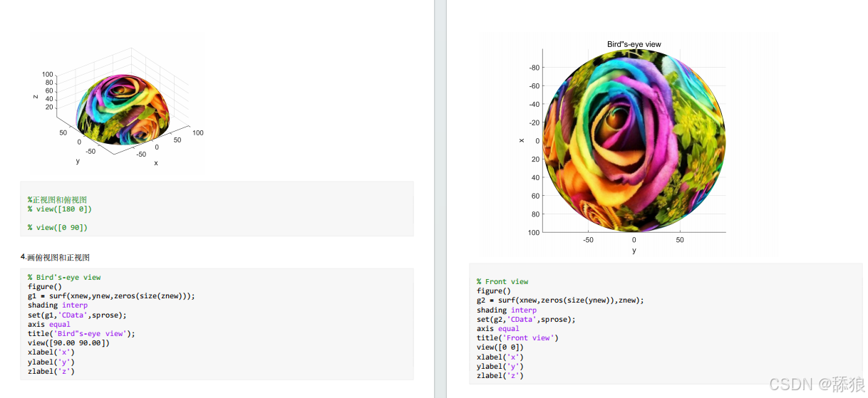Click "figure()" in the Front view code block
This screenshot has height=398, width=868.
coord(494,291)
